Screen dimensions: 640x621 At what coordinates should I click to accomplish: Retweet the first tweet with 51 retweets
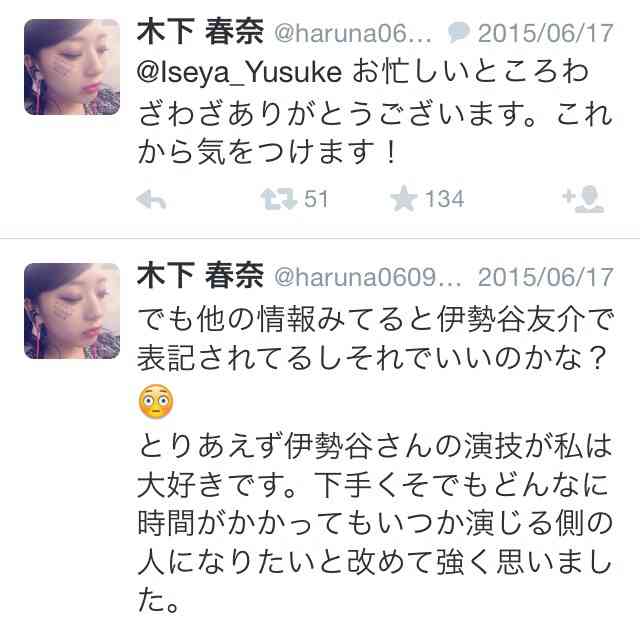tap(278, 199)
